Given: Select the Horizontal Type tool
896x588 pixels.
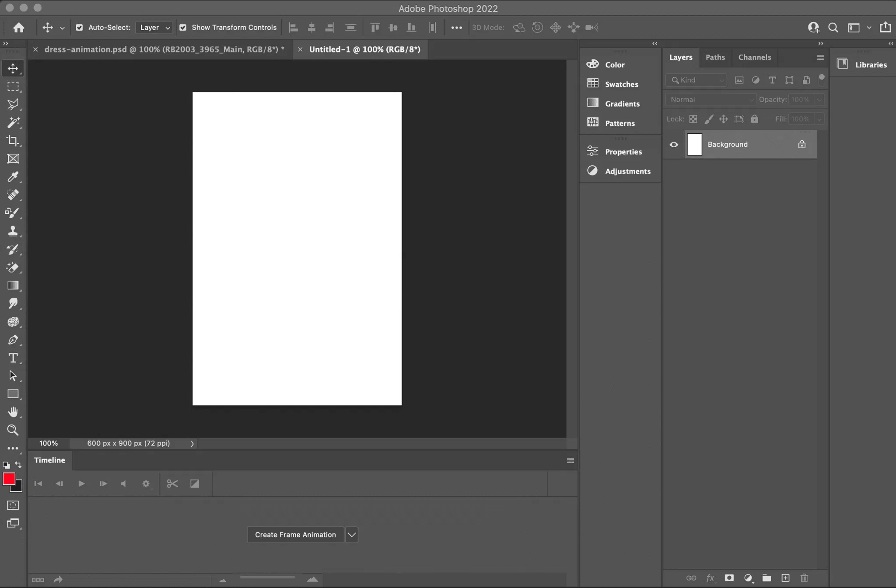Looking at the screenshot, I should [13, 358].
